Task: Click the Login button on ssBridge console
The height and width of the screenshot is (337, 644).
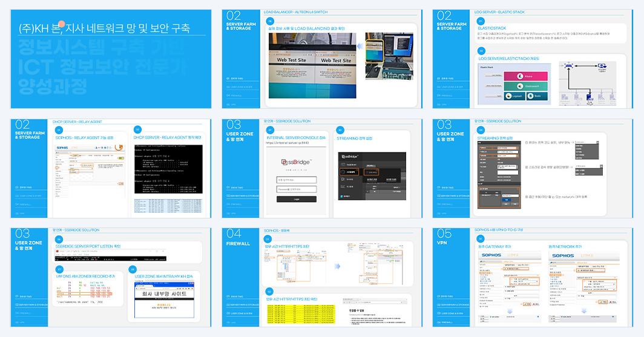Action: point(297,199)
